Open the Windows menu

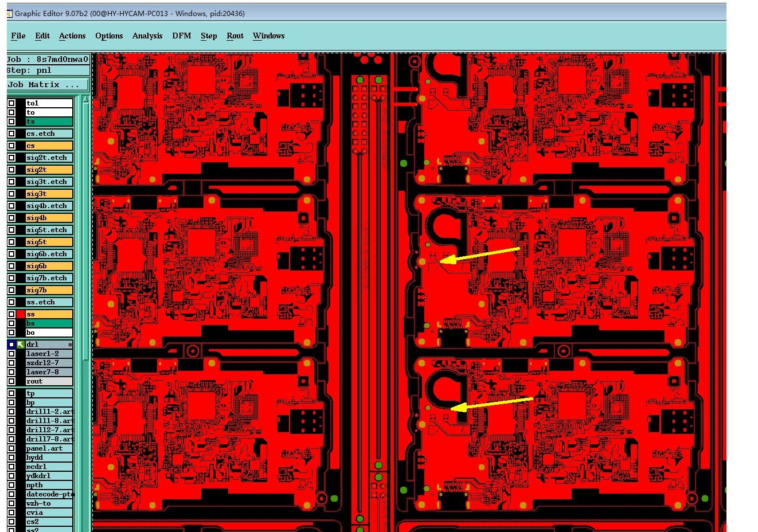click(x=269, y=36)
